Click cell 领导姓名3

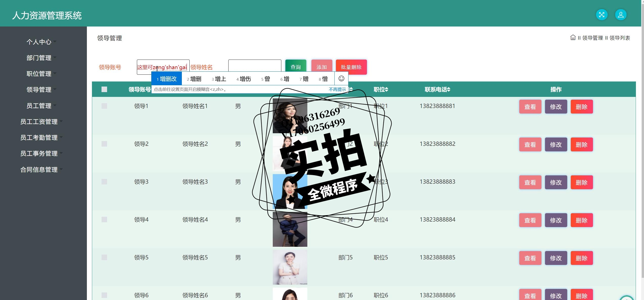[195, 182]
